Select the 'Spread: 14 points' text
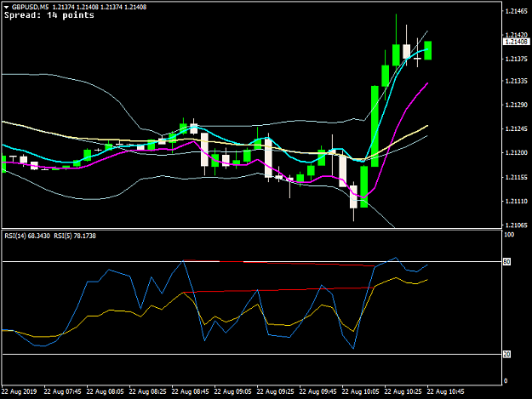 coord(49,15)
